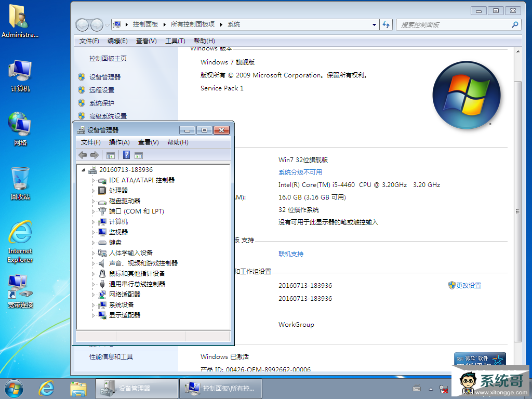Screen dimensions: 532x399
Task: Open Device Manager 帮助(H) menu
Action: pyautogui.click(x=178, y=142)
